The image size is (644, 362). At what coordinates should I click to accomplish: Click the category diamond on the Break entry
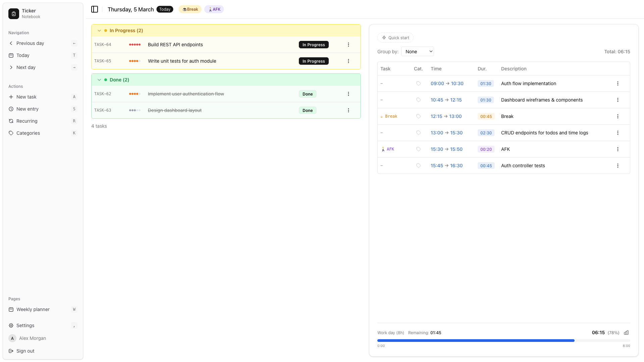(418, 116)
